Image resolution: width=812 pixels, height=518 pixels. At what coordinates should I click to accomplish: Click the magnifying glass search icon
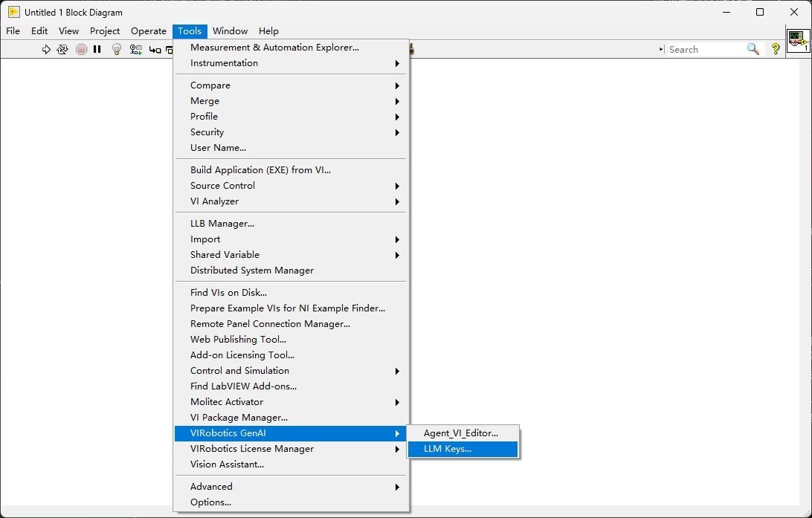[753, 49]
